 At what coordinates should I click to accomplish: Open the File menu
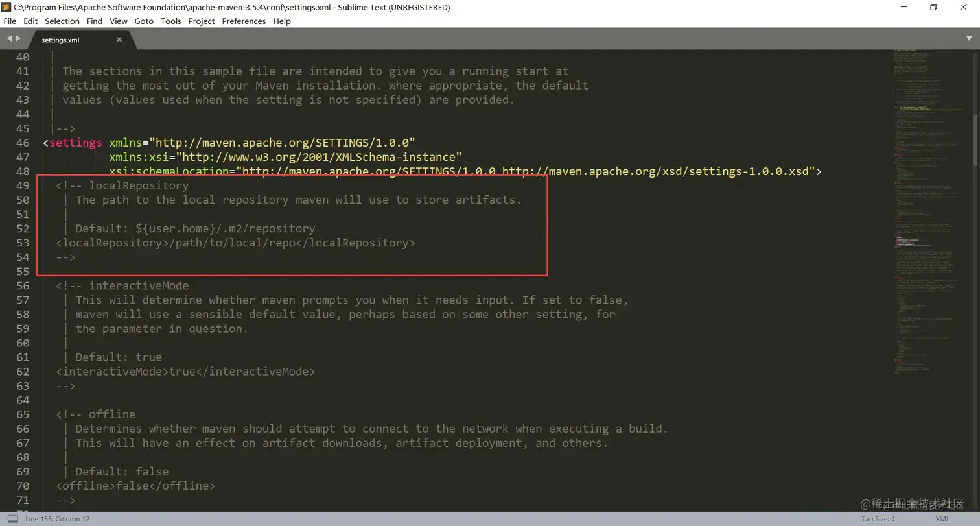coord(10,21)
